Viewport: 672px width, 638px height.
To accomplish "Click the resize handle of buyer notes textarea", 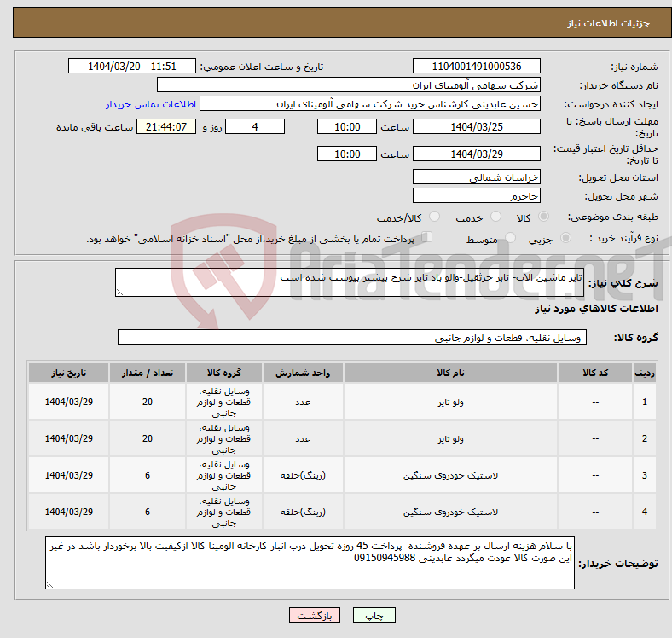I will (x=49, y=585).
